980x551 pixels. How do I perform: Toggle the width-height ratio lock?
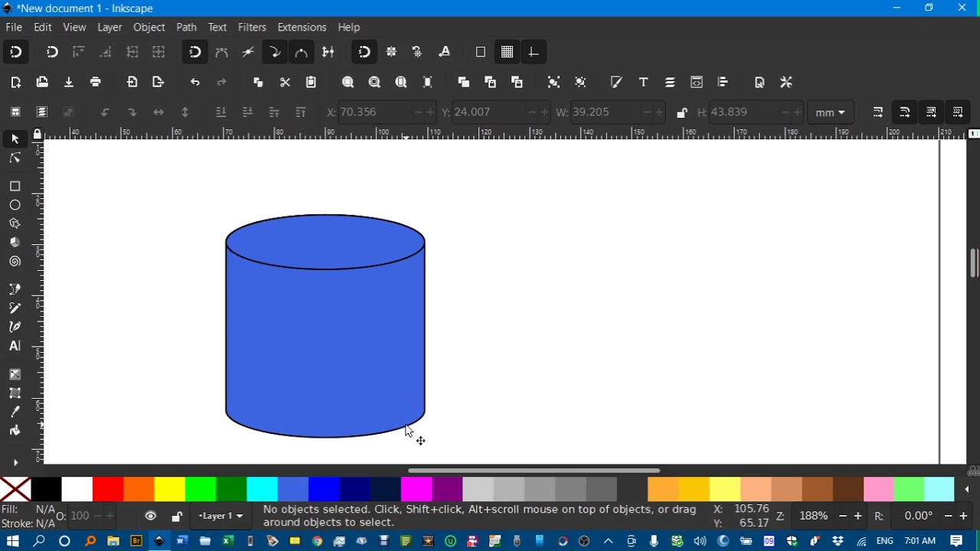click(682, 113)
